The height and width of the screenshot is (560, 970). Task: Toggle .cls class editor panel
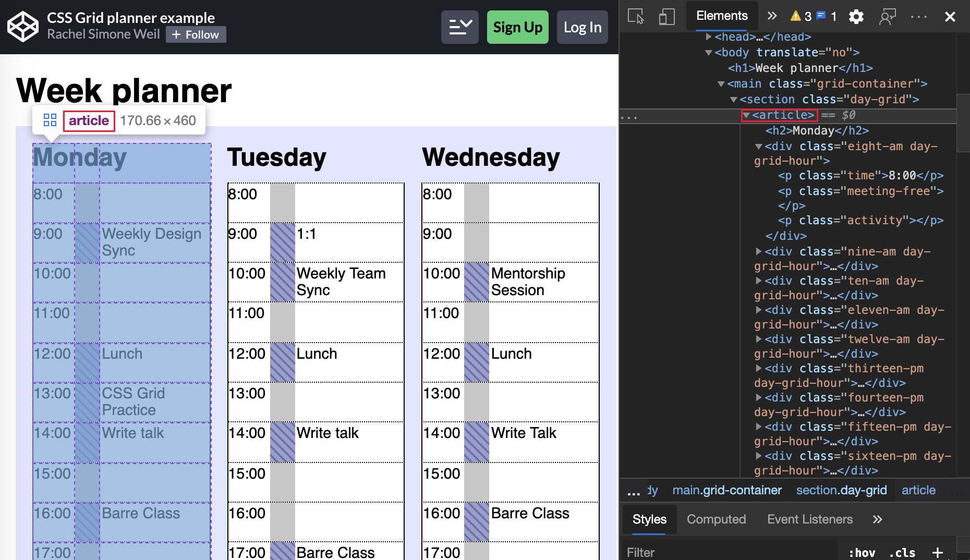[902, 552]
